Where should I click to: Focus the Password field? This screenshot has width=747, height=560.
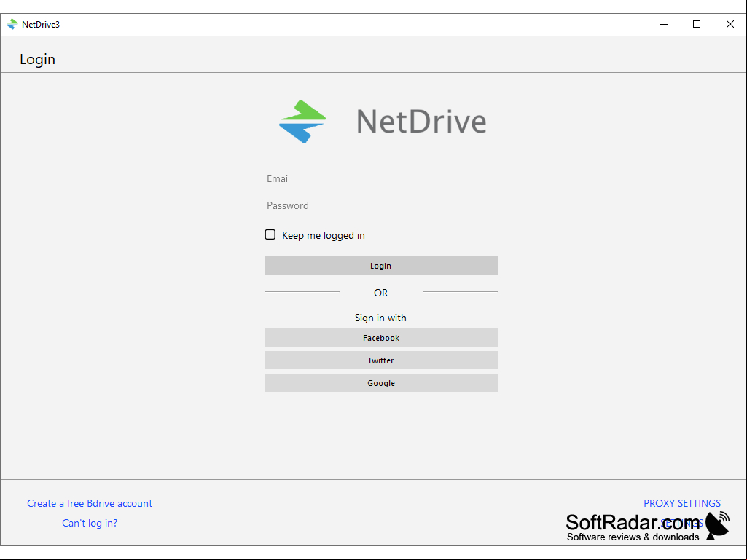click(x=380, y=205)
